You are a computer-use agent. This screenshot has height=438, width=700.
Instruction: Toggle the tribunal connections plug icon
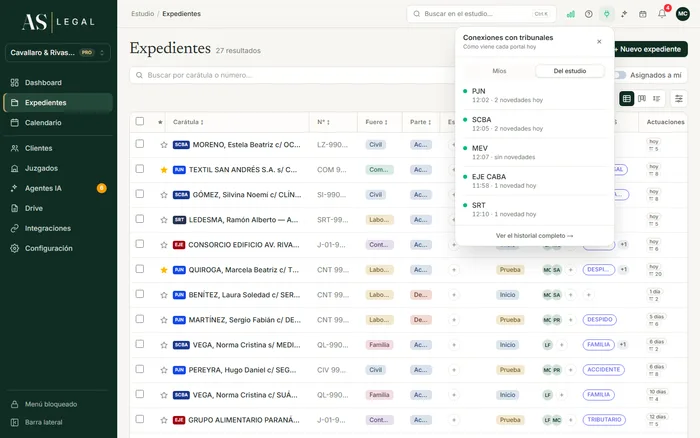pos(606,14)
